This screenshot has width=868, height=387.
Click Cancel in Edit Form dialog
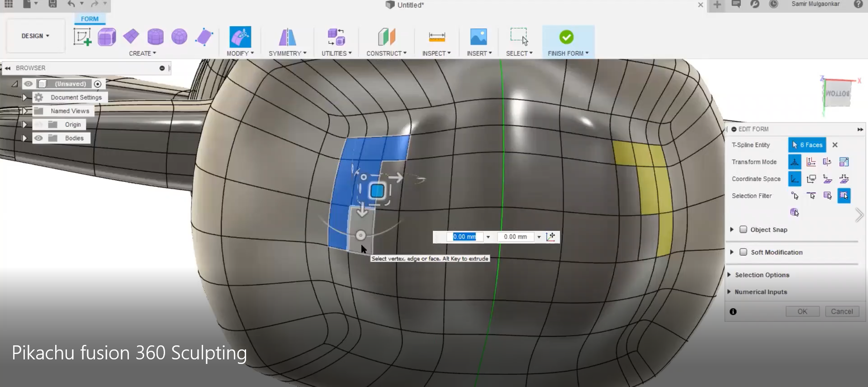[x=842, y=311]
